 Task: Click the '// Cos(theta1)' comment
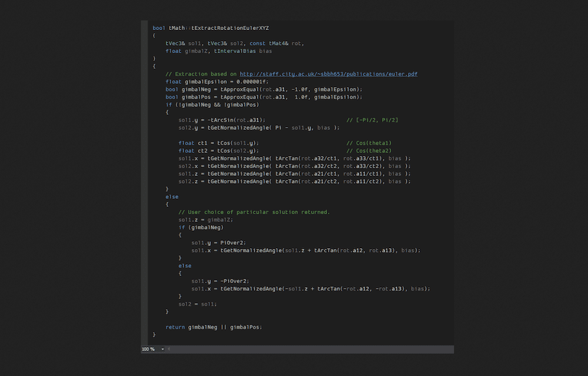(x=369, y=142)
